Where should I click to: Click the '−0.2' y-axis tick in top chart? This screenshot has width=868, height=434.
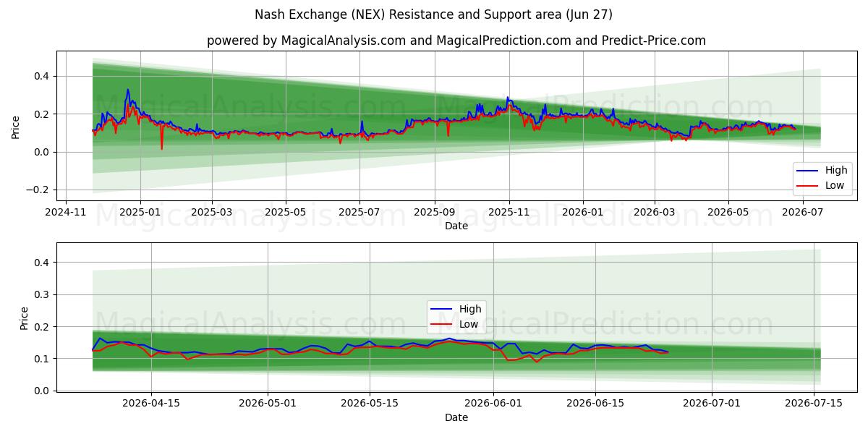point(38,190)
